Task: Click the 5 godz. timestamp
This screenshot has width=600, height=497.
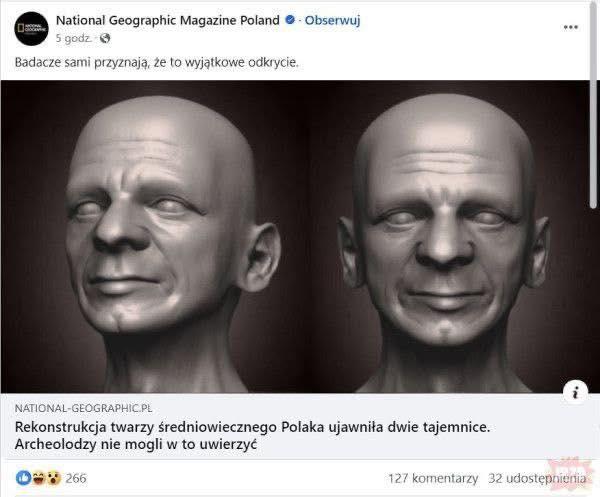Action: pos(73,38)
